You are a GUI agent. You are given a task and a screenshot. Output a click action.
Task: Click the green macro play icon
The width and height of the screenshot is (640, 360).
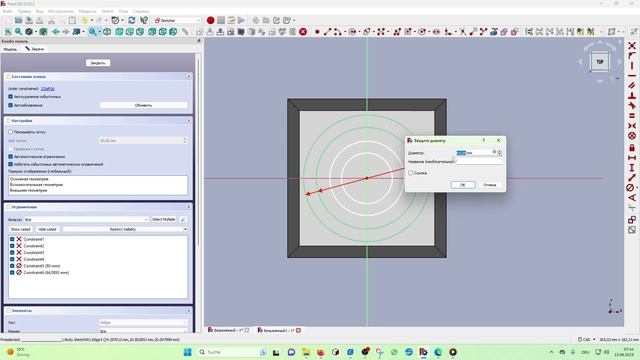pyautogui.click(x=242, y=20)
